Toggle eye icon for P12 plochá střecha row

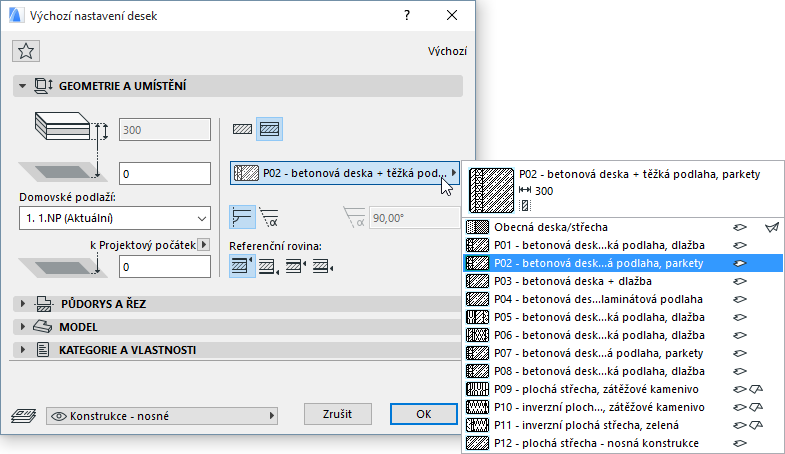(741, 443)
